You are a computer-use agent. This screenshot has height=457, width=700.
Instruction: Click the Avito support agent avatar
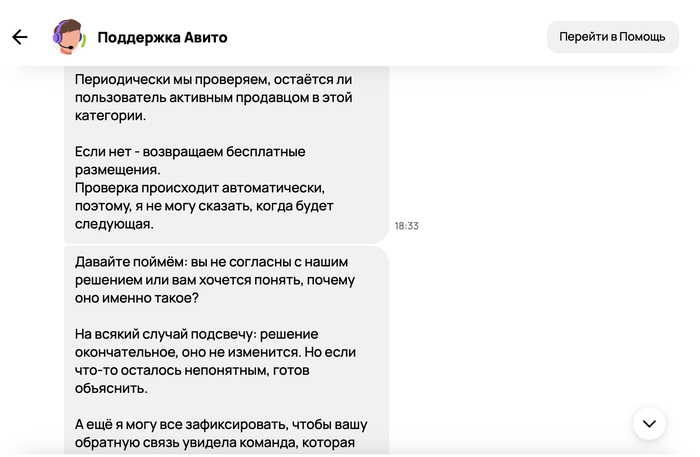68,37
